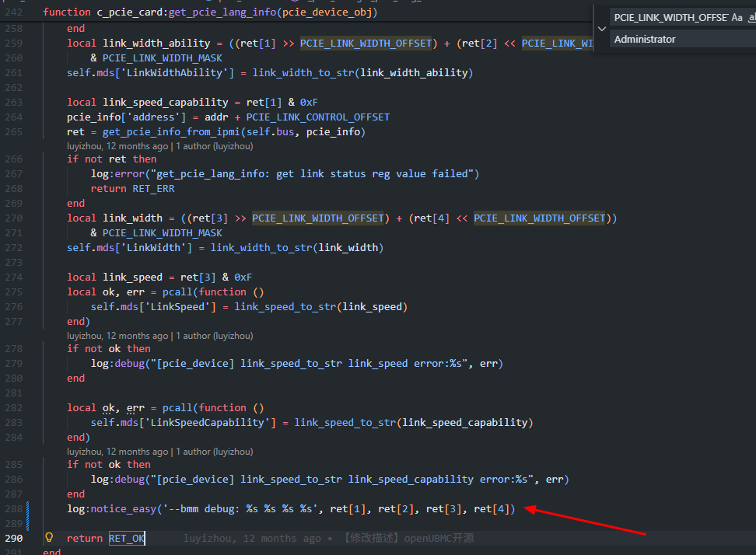
Task: Click the find field containing PCIE_LINK_WIDTH_OFFSE
Action: click(670, 17)
